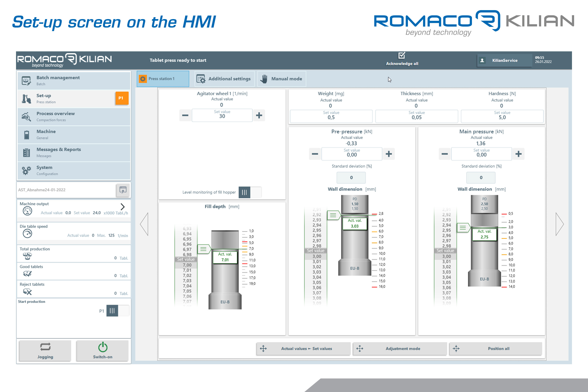Open System Configuration section
The width and height of the screenshot is (588, 392).
tap(74, 171)
